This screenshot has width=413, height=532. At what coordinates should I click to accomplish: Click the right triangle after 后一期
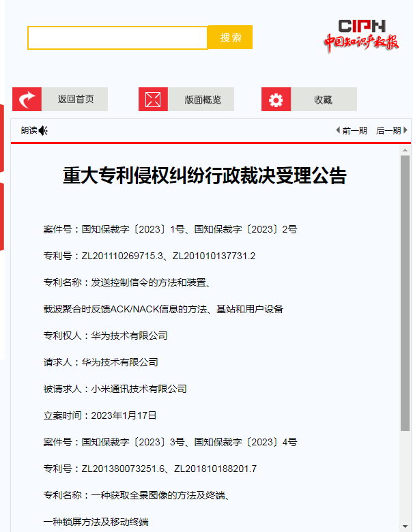coord(405,130)
